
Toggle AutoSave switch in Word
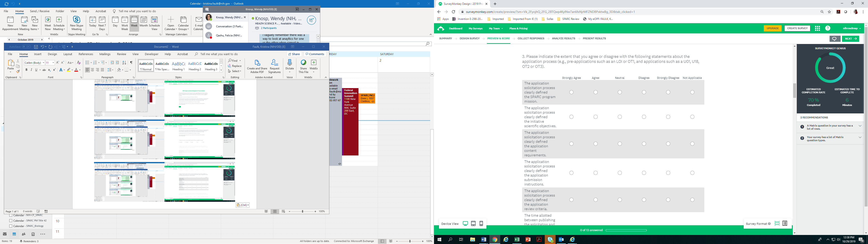click(x=27, y=47)
